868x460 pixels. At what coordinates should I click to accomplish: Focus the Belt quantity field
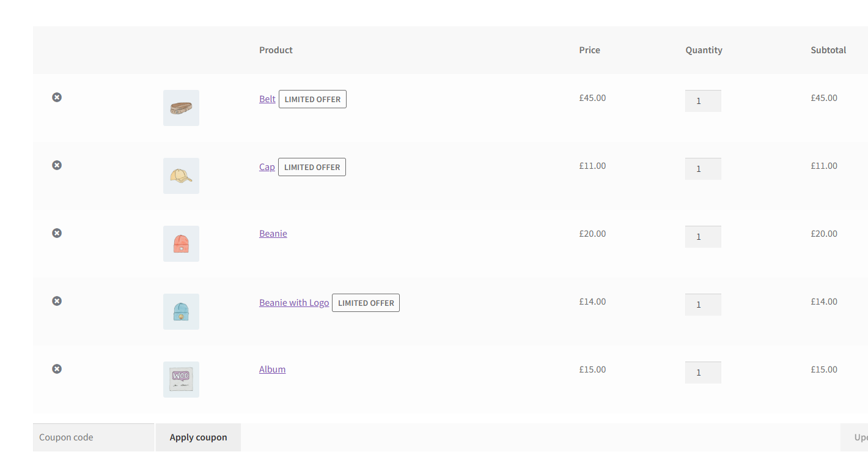[x=703, y=101]
